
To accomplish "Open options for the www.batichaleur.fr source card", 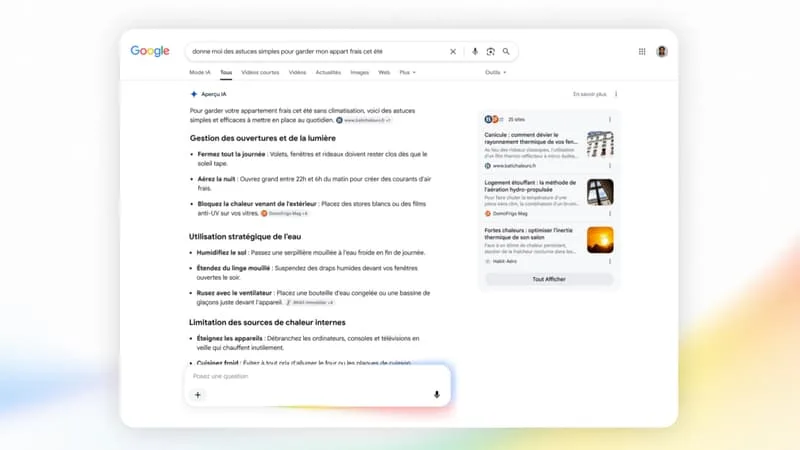I will pyautogui.click(x=610, y=166).
